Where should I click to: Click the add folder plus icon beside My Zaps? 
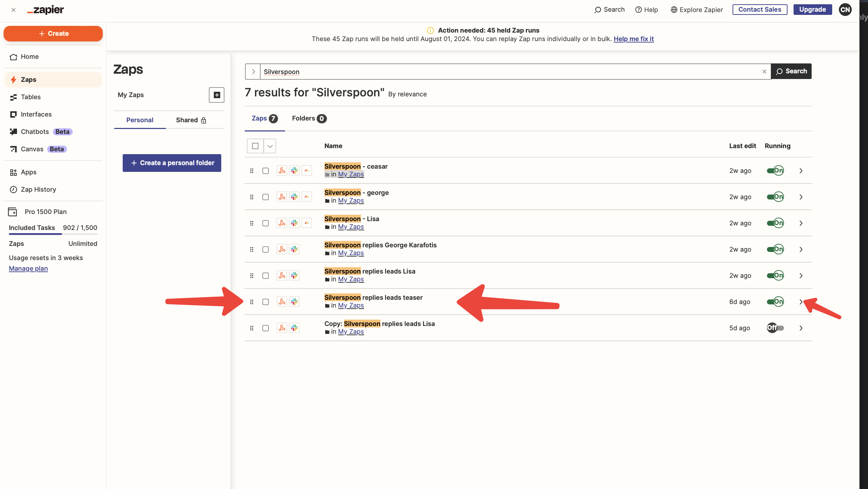click(217, 95)
